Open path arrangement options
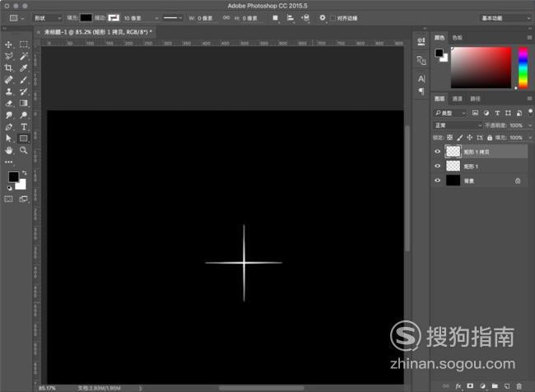The image size is (535, 392). [305, 18]
